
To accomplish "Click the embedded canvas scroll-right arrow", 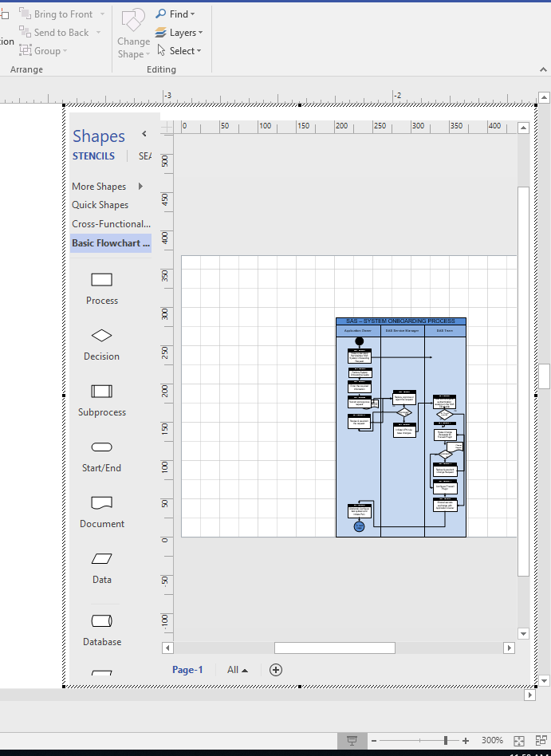I will 509,648.
